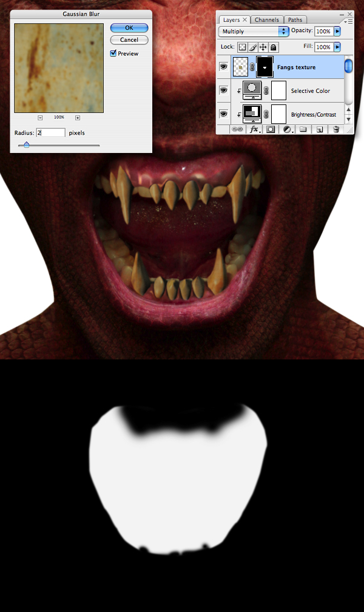Click the Radius input field
This screenshot has width=364, height=612.
51,133
